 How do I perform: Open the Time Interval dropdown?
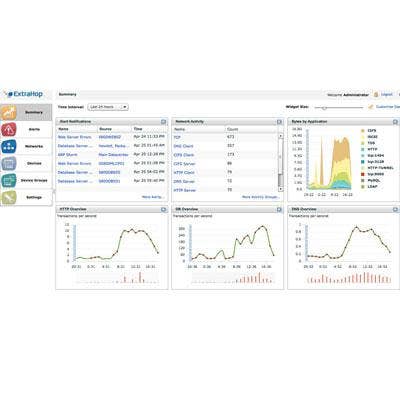(x=108, y=107)
